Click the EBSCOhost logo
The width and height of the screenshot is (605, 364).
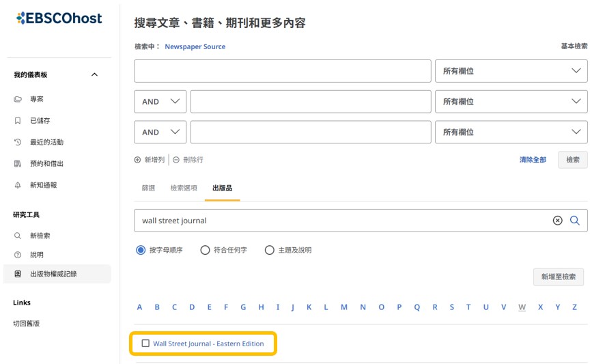(x=59, y=18)
